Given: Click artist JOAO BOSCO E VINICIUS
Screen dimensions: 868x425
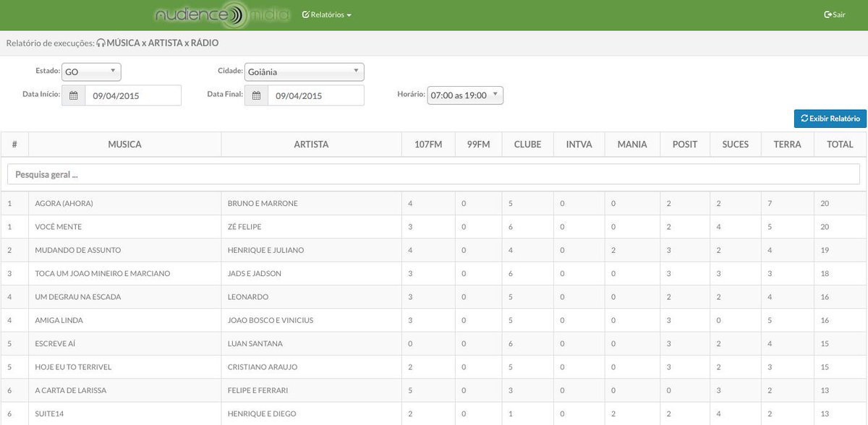Looking at the screenshot, I should [270, 320].
